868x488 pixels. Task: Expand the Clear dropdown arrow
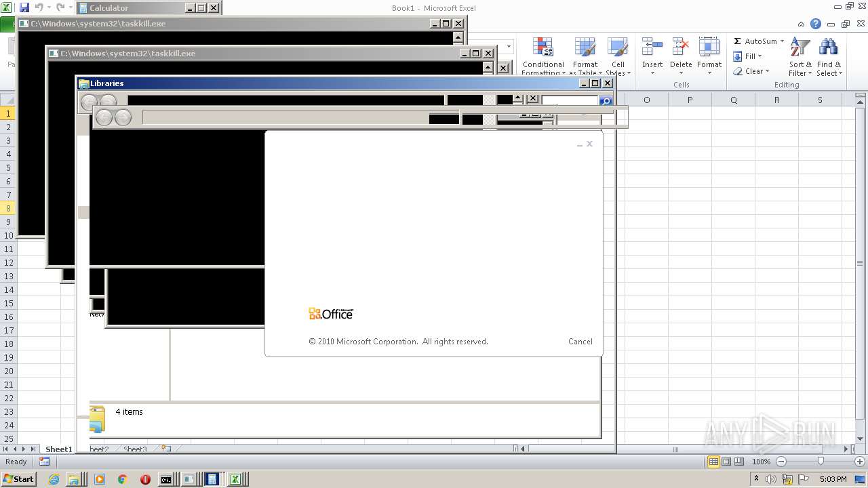767,71
